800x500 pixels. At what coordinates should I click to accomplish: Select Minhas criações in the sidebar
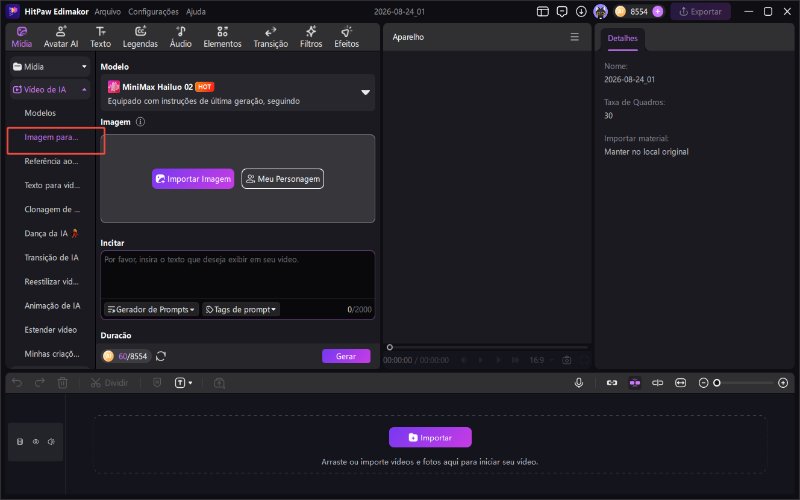point(52,354)
